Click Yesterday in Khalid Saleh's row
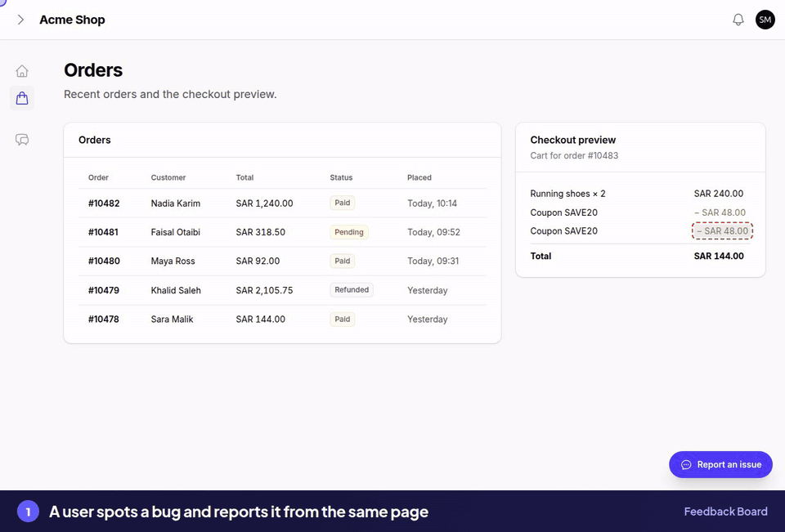785x532 pixels. click(x=428, y=290)
